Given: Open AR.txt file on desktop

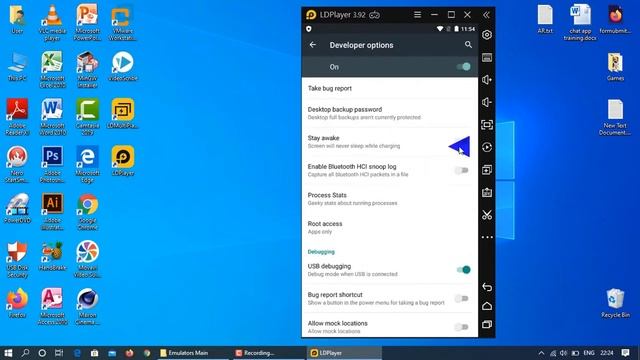Looking at the screenshot, I should 545,19.
